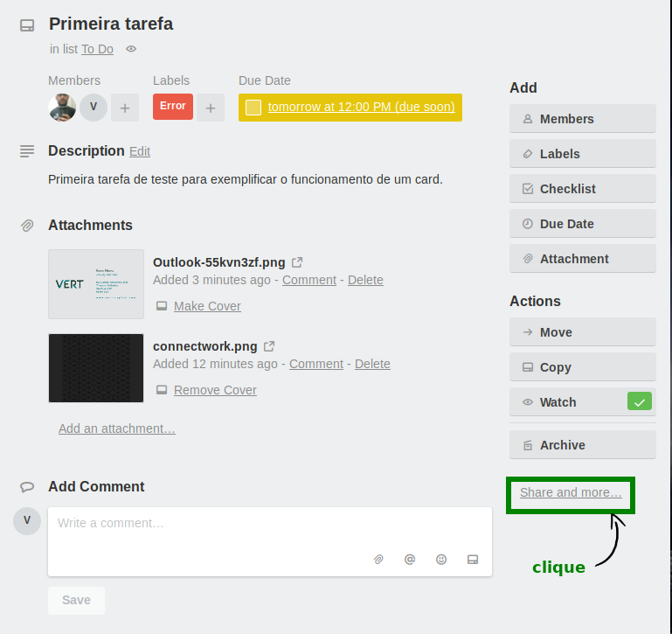Click the plus button next to Error label
The height and width of the screenshot is (634, 672).
pos(211,108)
